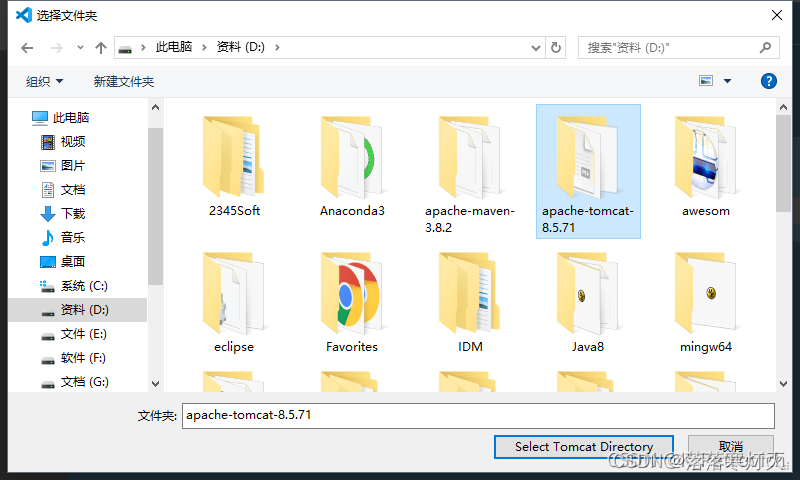The height and width of the screenshot is (480, 800).
Task: Select drive 系统 (C:) in navigation pane
Action: click(74, 286)
